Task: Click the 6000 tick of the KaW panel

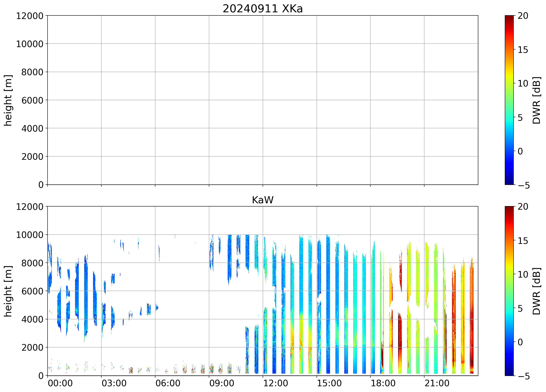Action: tap(32, 291)
